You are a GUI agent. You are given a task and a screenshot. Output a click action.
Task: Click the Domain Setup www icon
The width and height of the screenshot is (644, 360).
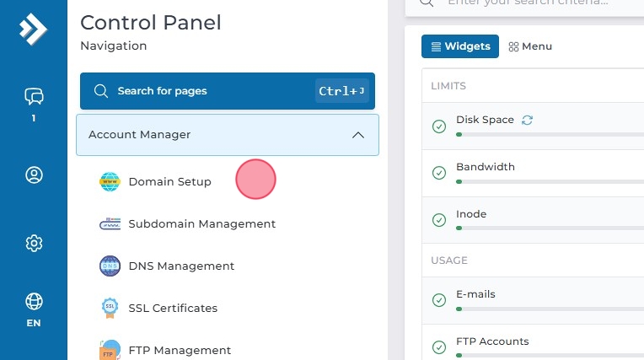(x=110, y=181)
